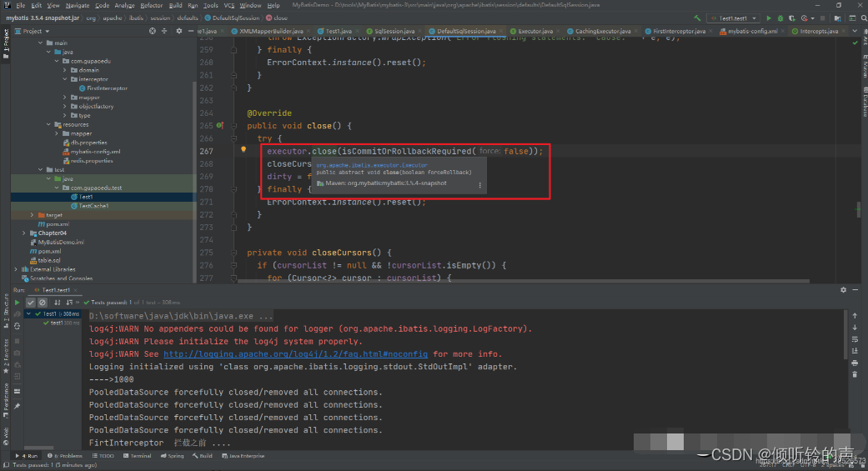Clear console output with the trash icon
Image resolution: width=868 pixels, height=471 pixels.
(855, 374)
